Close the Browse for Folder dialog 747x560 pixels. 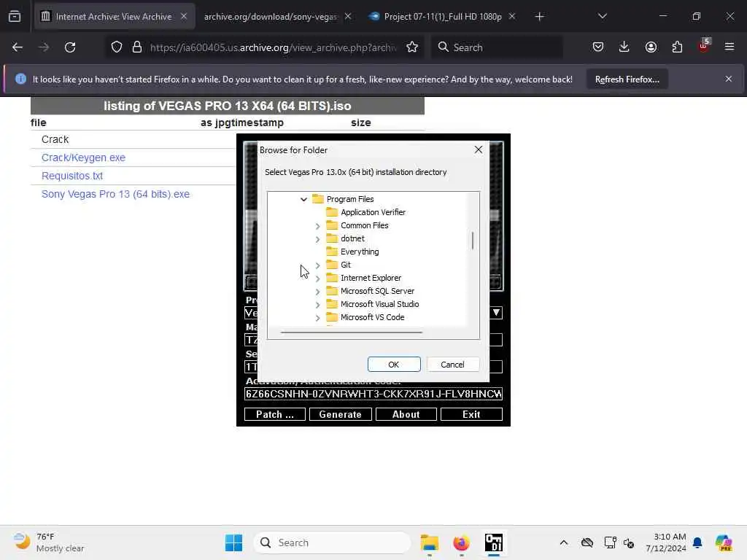coord(479,150)
